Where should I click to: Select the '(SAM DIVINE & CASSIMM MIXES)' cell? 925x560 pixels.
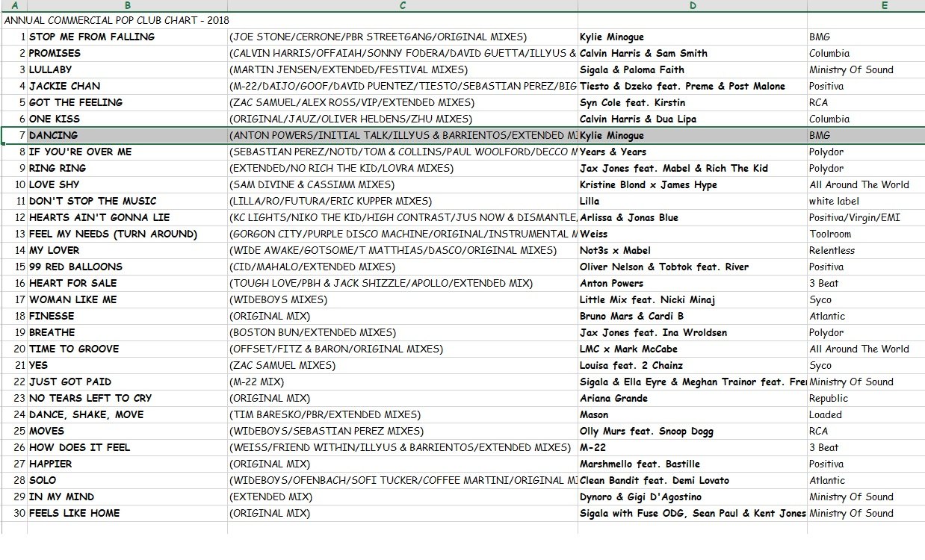403,184
